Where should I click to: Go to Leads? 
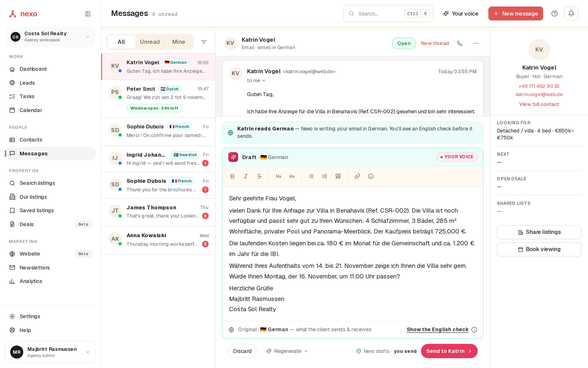click(x=50, y=83)
